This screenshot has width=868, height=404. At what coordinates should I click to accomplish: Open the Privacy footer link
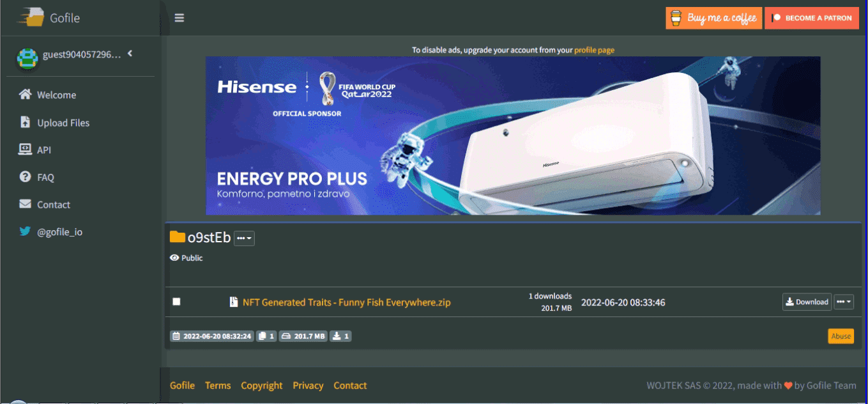[x=308, y=385]
